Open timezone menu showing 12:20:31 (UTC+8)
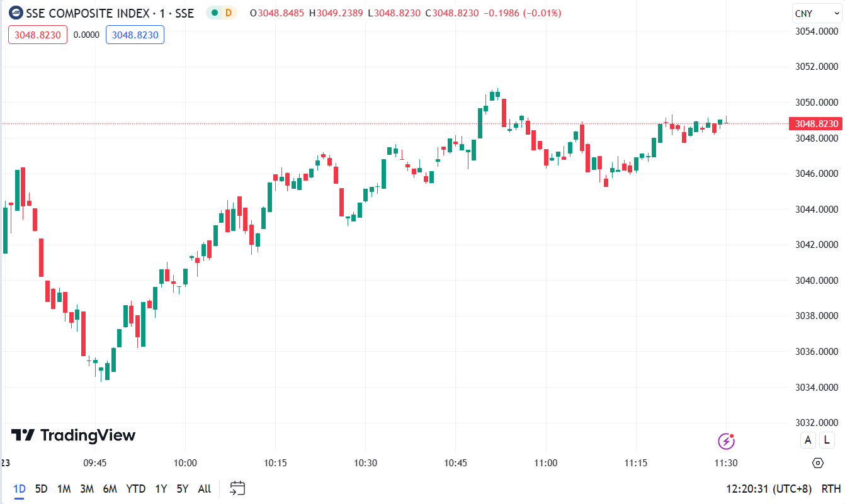This screenshot has height=504, width=845. tap(769, 489)
